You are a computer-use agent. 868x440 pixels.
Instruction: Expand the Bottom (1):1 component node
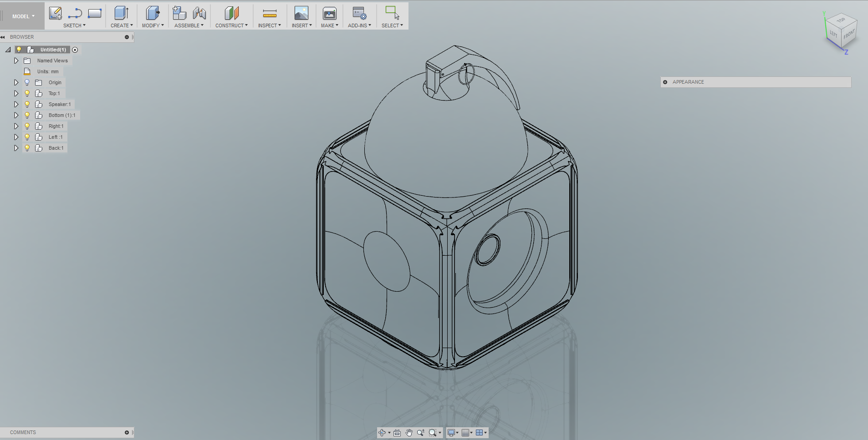(16, 115)
